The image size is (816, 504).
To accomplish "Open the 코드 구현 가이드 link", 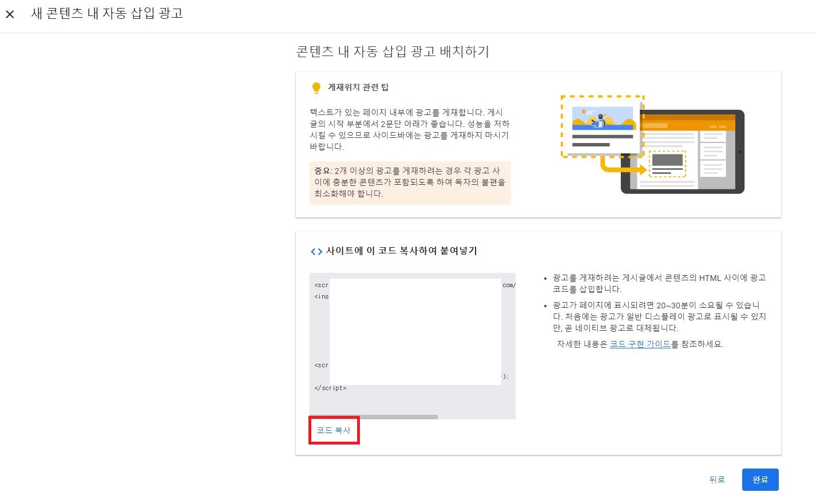I will tap(640, 344).
